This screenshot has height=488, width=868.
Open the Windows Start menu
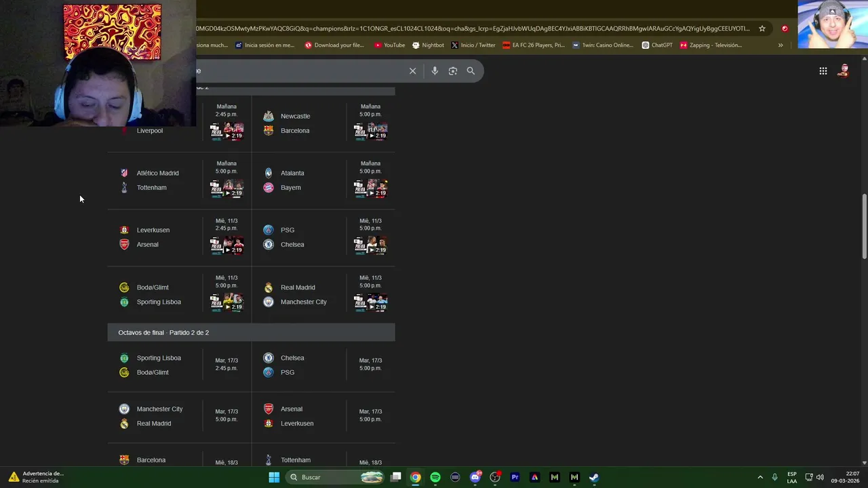pos(274,477)
